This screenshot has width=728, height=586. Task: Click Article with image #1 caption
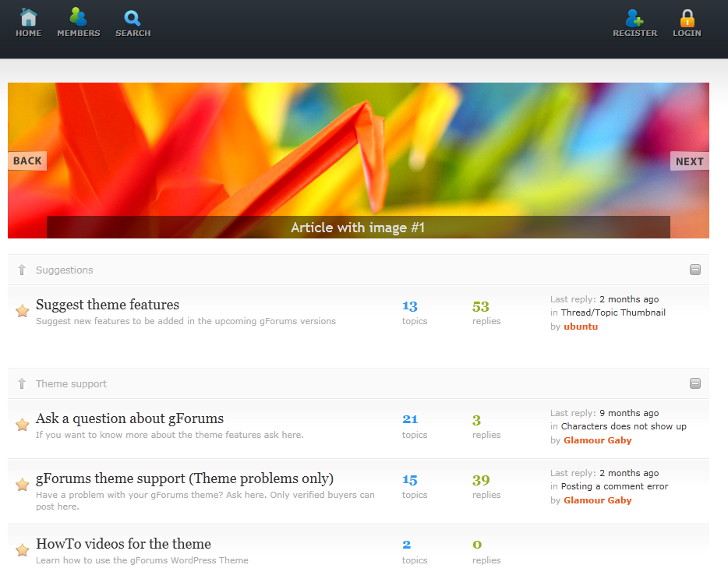358,228
